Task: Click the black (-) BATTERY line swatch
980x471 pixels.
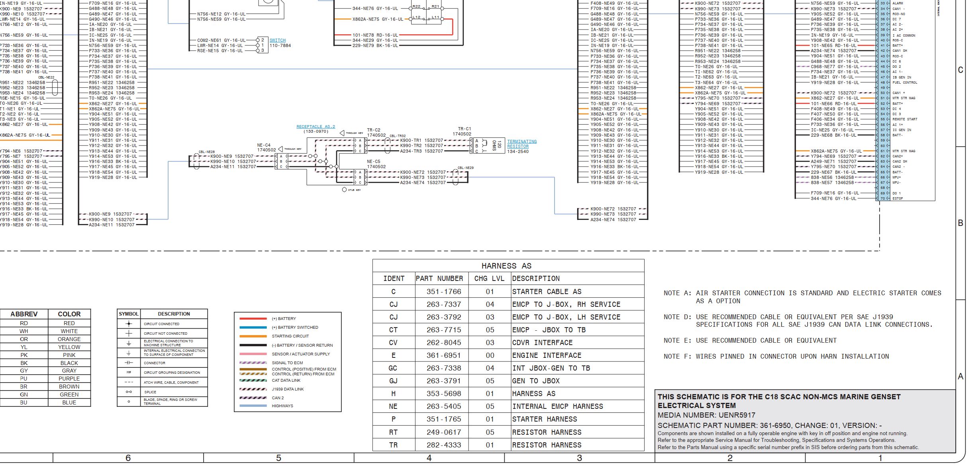Action: (253, 345)
